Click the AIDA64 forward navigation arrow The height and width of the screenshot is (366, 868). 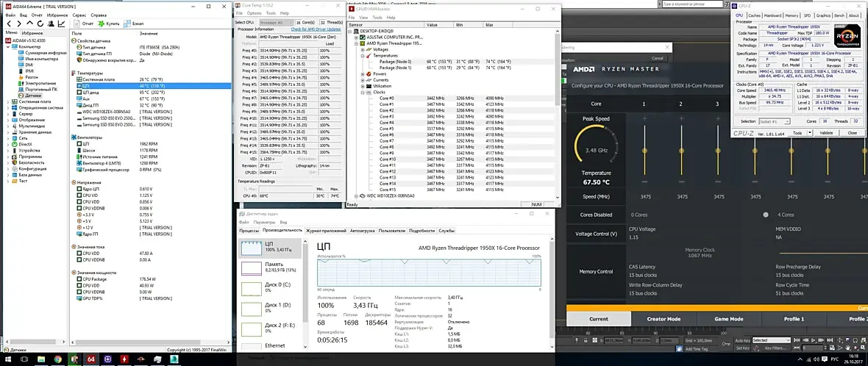(x=19, y=24)
